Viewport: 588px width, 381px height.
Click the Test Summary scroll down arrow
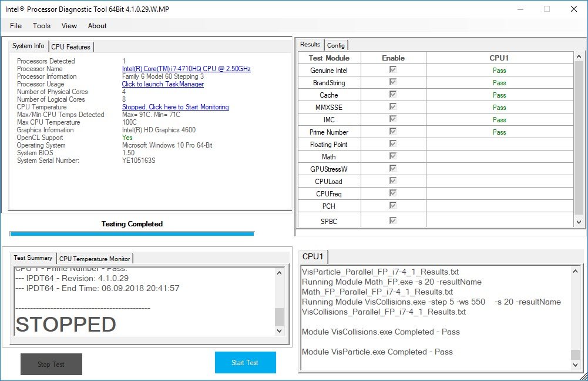(280, 330)
